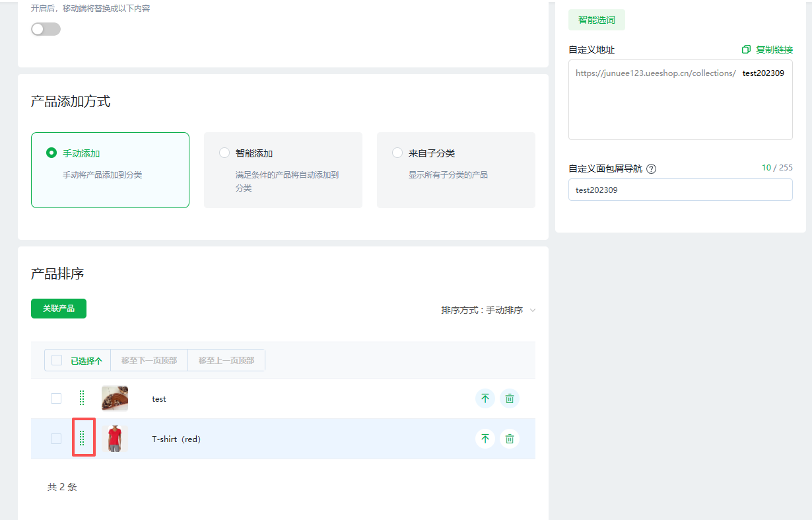The width and height of the screenshot is (812, 520).
Task: Delete the T-shirt (red) product
Action: tap(510, 439)
